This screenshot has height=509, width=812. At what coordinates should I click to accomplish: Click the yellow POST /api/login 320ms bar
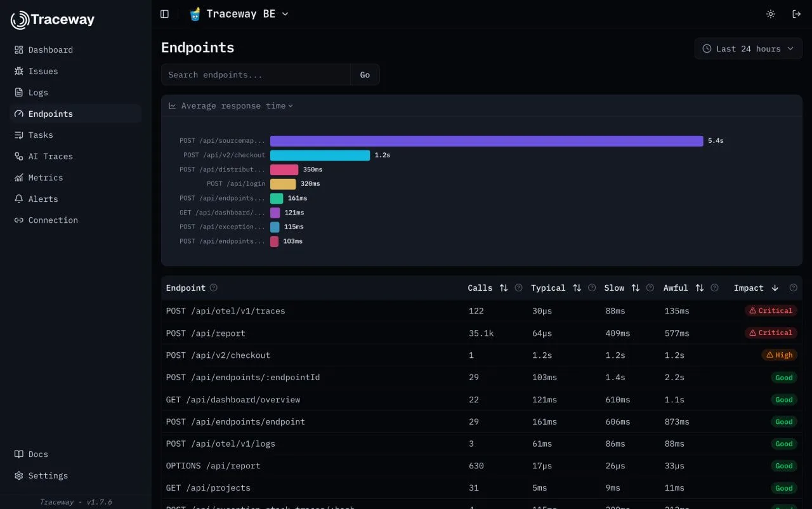point(283,184)
